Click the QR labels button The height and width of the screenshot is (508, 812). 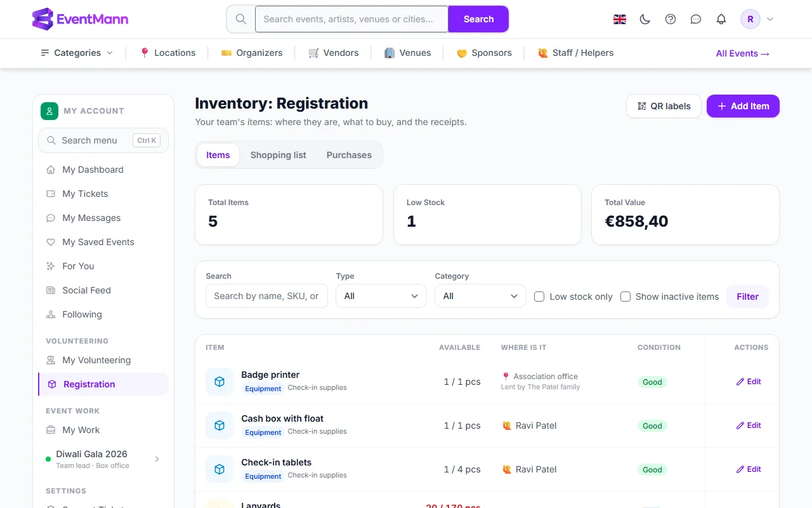click(664, 106)
